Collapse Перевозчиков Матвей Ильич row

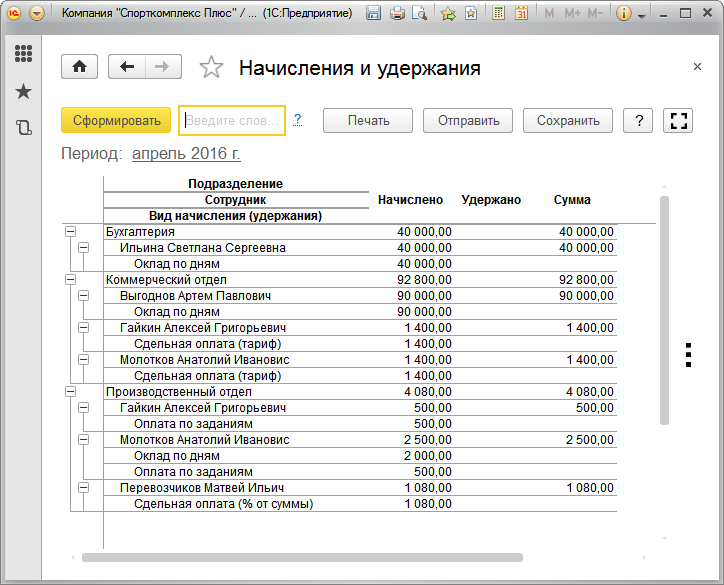84,488
